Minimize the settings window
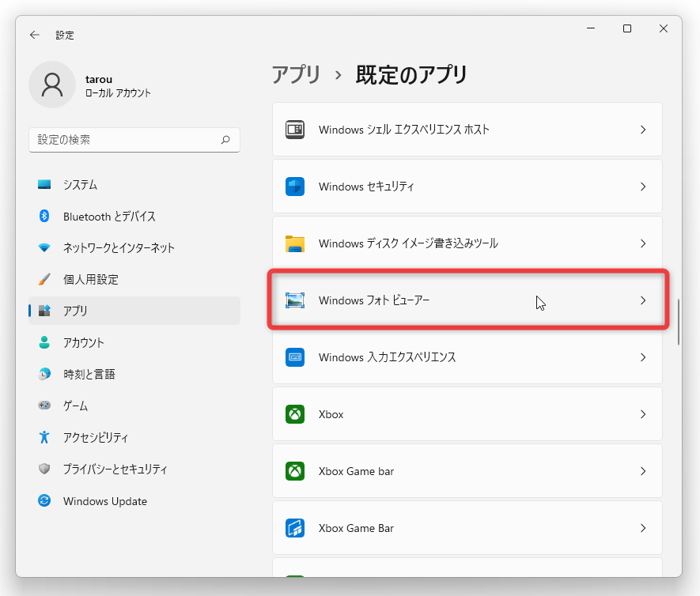 591,28
